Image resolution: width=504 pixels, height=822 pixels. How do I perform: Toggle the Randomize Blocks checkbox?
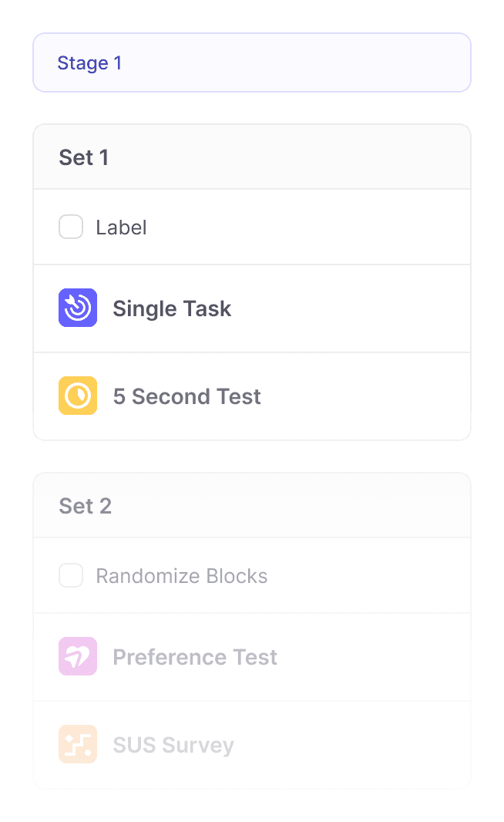(71, 575)
